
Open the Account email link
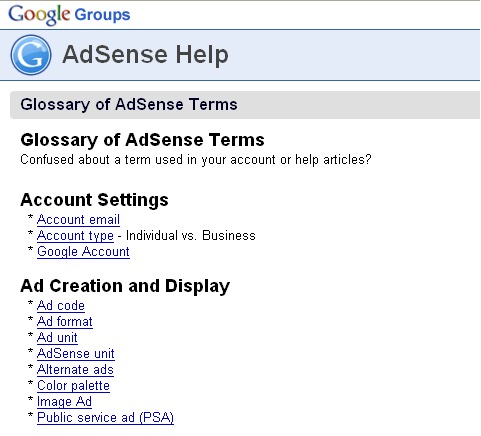click(x=78, y=220)
